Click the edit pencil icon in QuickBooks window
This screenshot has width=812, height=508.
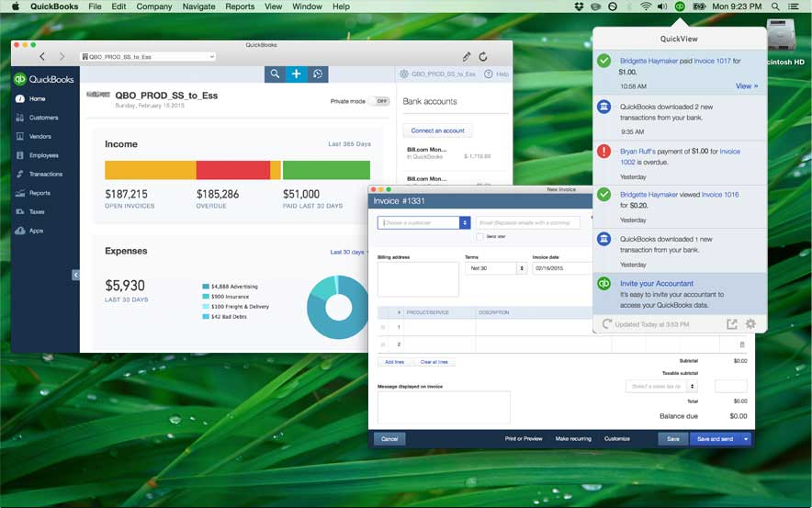pyautogui.click(x=467, y=56)
